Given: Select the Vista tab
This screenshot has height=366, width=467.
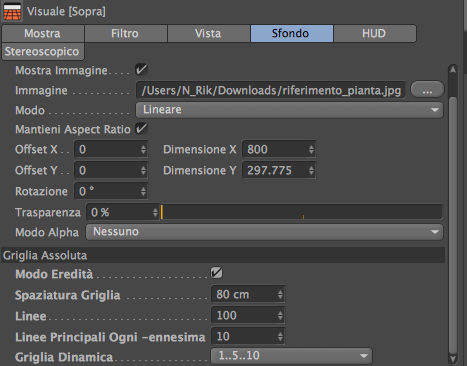Looking at the screenshot, I should tap(208, 33).
